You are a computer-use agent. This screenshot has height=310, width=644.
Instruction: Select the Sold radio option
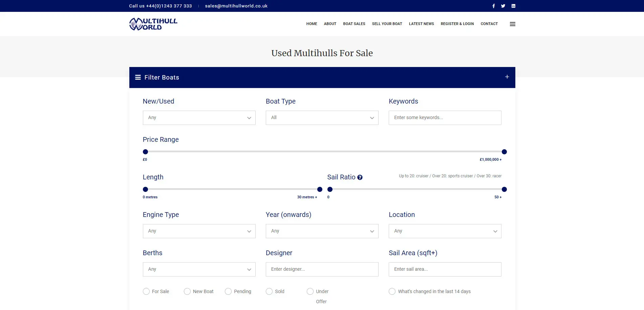tap(269, 291)
